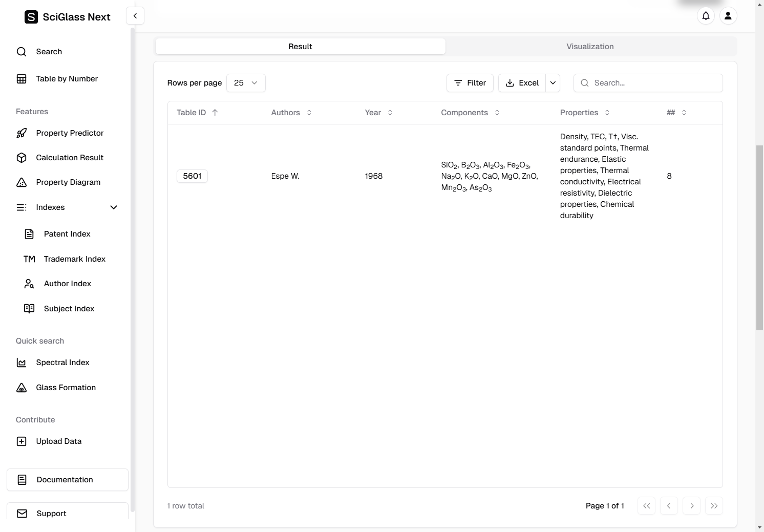Open Upload Data in Contribute section
This screenshot has width=764, height=532.
point(58,441)
